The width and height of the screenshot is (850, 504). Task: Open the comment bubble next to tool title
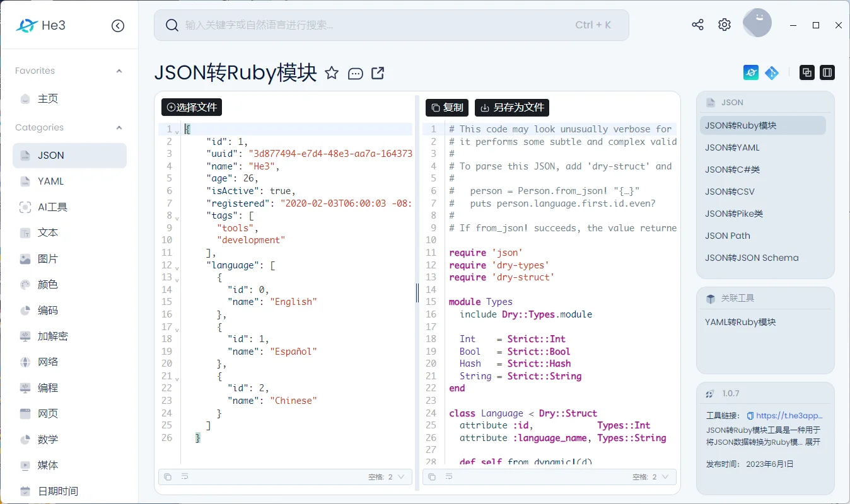(356, 73)
